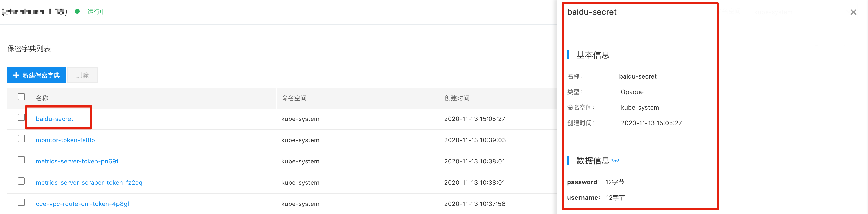Open metrics-server-token-pn69t secret

[77, 161]
